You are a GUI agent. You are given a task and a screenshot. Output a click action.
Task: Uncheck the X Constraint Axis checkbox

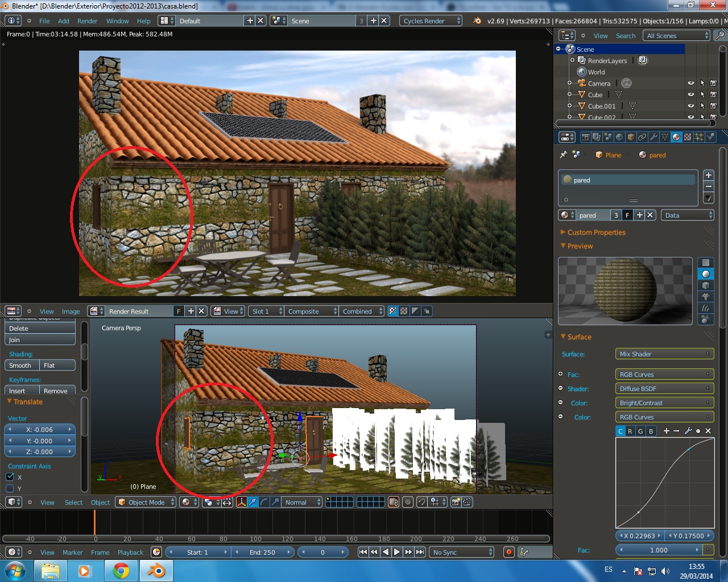coord(10,477)
